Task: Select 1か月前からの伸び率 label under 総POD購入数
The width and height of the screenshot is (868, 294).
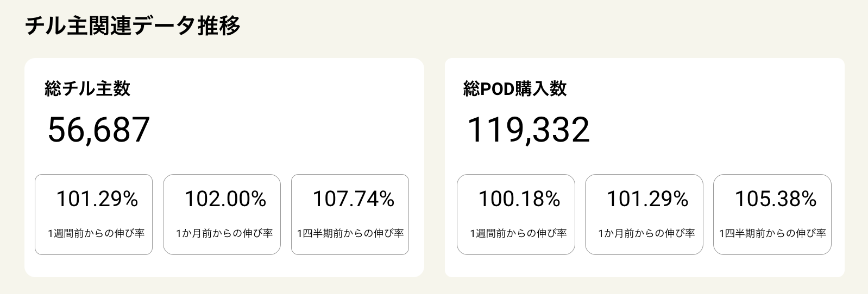Action: (646, 233)
